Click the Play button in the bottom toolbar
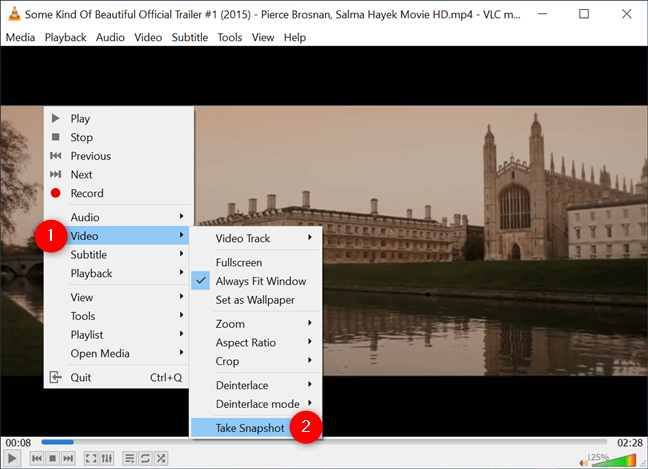This screenshot has height=469, width=648. [x=12, y=458]
